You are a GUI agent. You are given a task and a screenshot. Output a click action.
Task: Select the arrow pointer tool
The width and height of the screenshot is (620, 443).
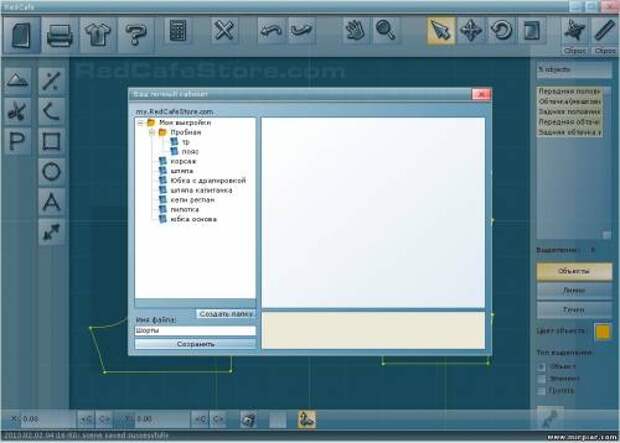(x=440, y=30)
